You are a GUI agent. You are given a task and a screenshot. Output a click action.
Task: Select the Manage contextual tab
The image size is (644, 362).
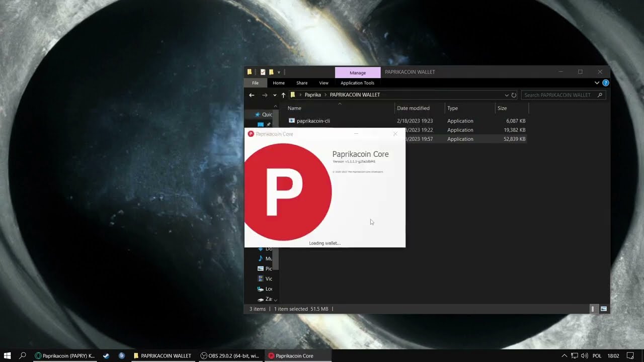point(358,73)
